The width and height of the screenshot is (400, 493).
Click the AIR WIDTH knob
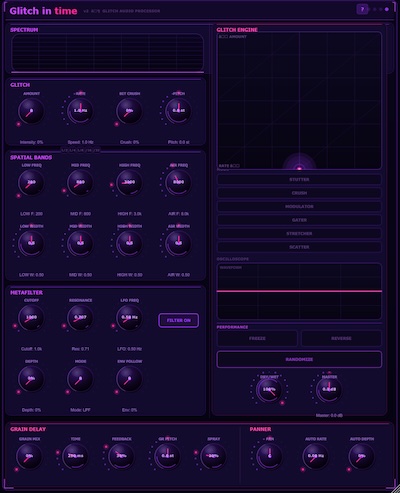click(x=178, y=243)
